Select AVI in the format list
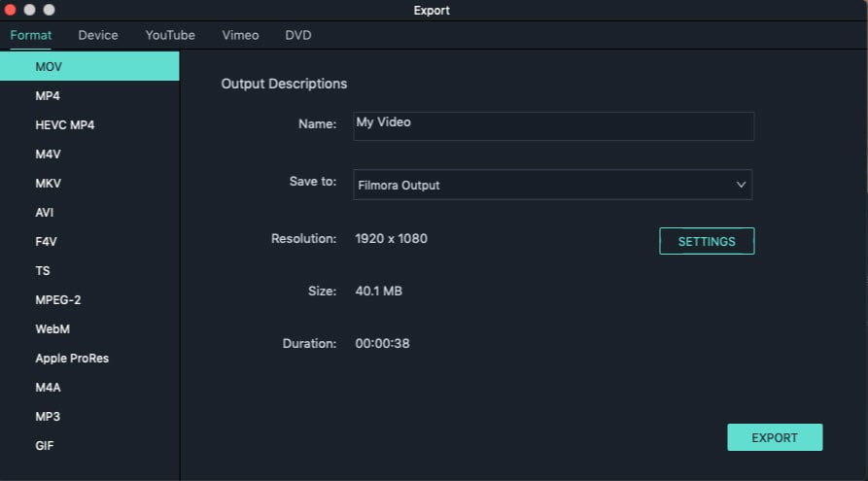Image resolution: width=868 pixels, height=481 pixels. click(45, 213)
